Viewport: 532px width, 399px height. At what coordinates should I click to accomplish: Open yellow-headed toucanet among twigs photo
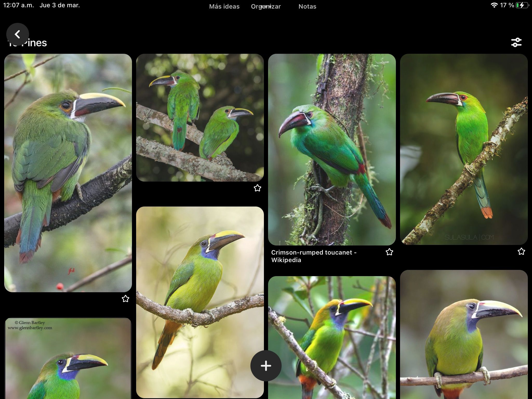pos(332,337)
